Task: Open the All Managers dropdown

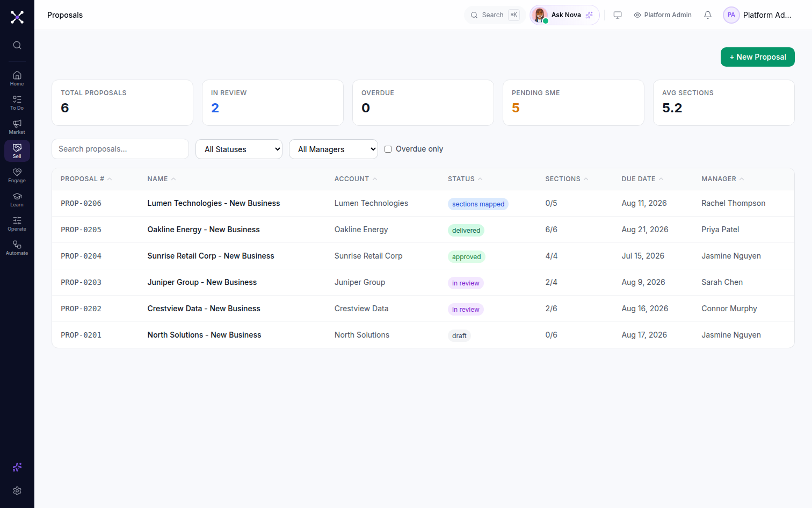Action: pos(334,149)
